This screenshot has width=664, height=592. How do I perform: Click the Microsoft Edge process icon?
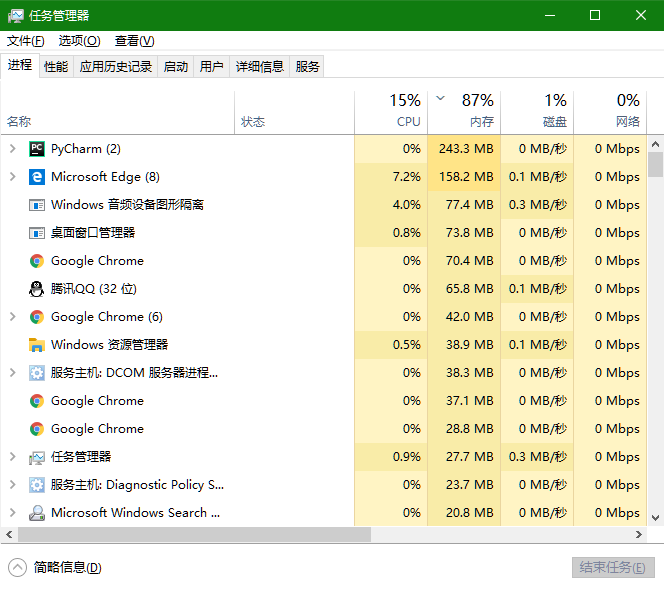click(x=37, y=177)
